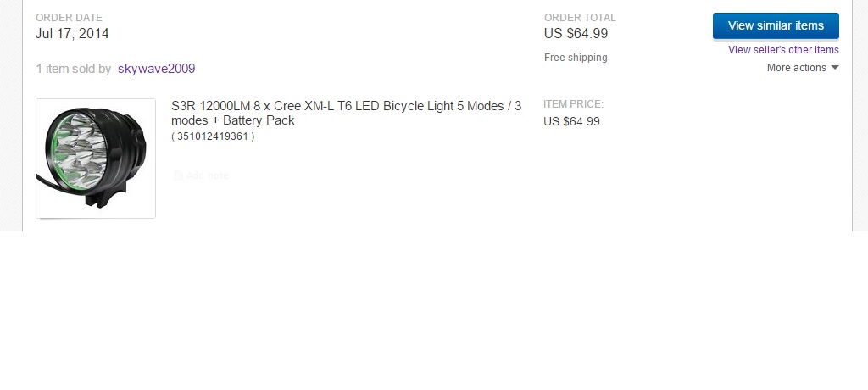Click the bicycle light product thumbnail
This screenshot has height=390, width=868.
tap(96, 159)
